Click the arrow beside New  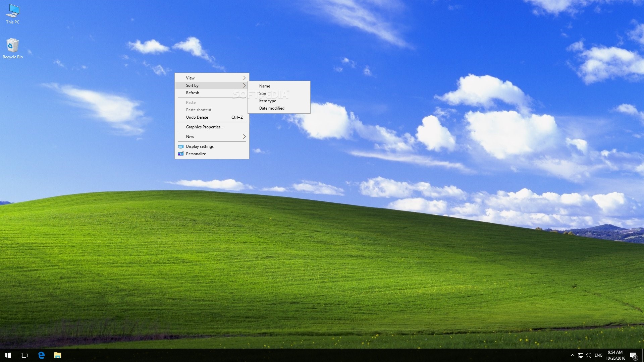point(244,137)
